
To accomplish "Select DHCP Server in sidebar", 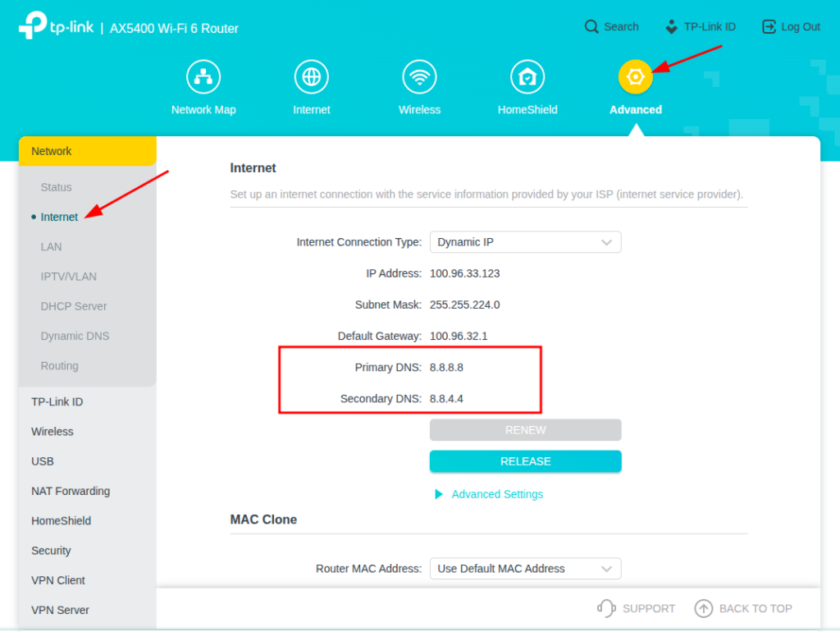I will [x=74, y=306].
